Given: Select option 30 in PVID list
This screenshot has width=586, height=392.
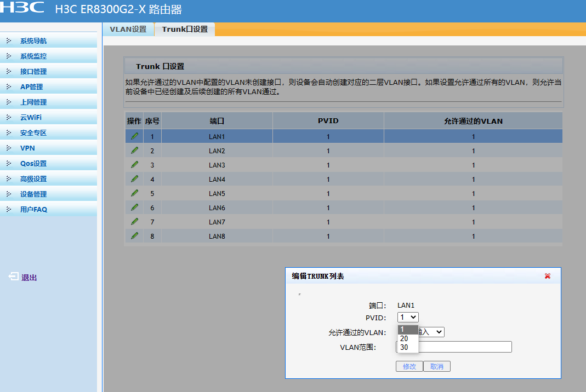Looking at the screenshot, I should tap(408, 347).
